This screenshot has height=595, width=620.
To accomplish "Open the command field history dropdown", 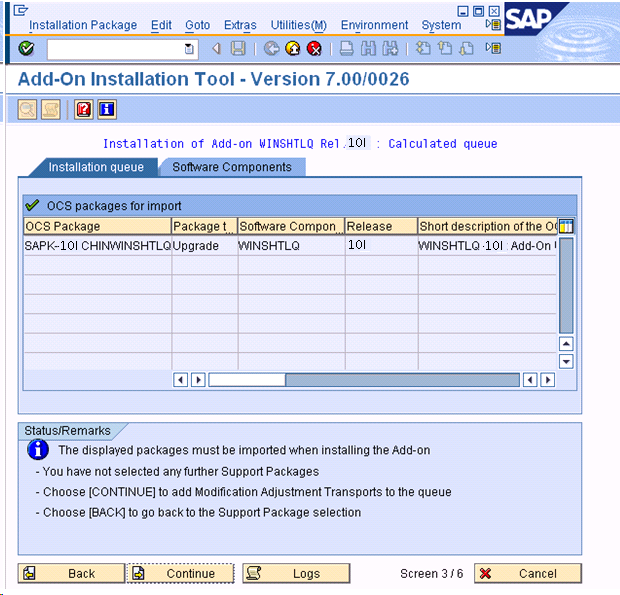I will pos(189,49).
